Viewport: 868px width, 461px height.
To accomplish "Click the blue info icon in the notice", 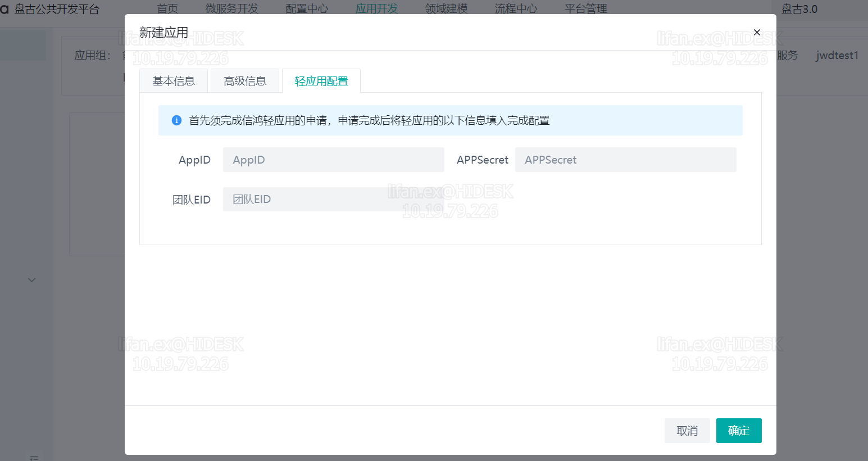I will (x=176, y=120).
